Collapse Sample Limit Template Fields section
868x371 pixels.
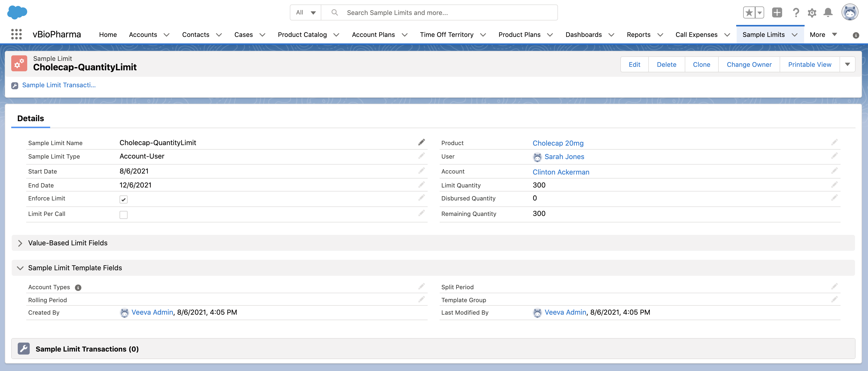pyautogui.click(x=20, y=268)
